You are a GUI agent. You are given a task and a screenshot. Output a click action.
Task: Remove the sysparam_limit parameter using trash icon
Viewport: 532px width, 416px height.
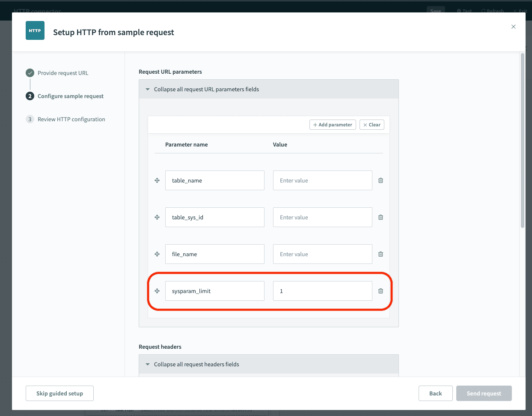[x=380, y=291]
